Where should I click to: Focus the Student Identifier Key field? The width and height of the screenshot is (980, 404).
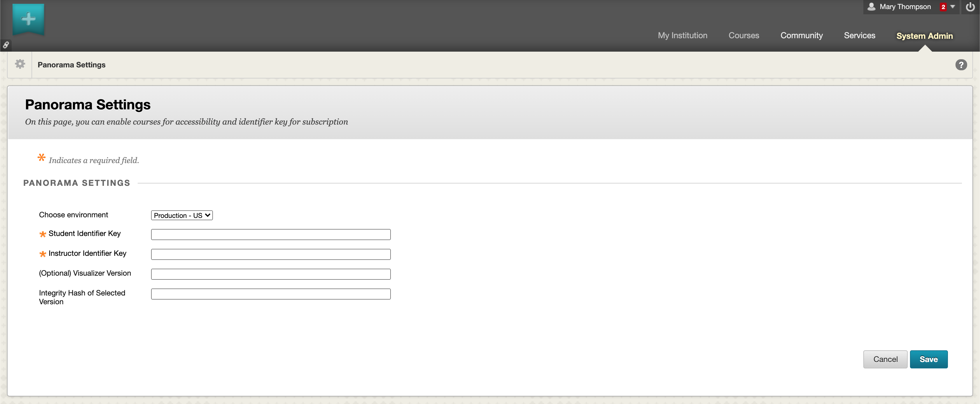270,234
